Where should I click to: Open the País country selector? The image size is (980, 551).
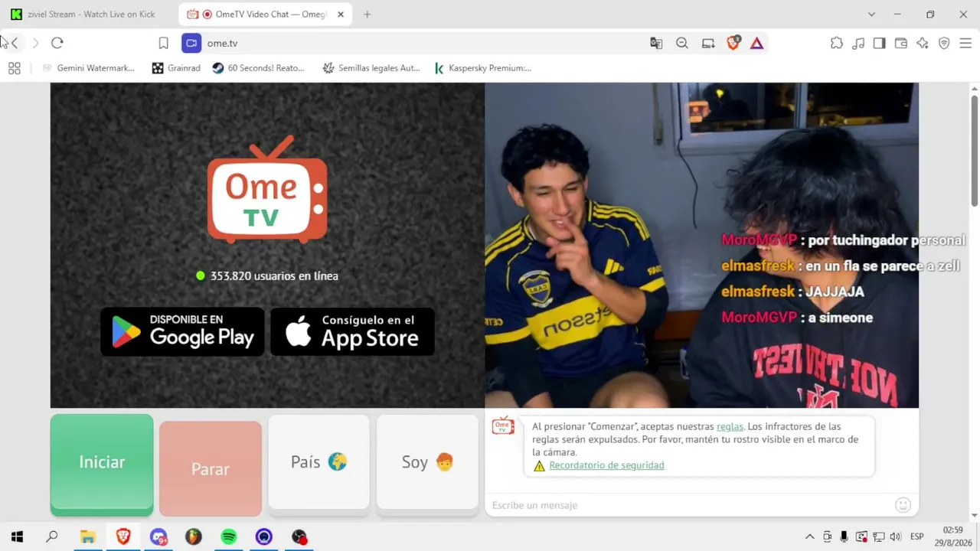coord(318,462)
